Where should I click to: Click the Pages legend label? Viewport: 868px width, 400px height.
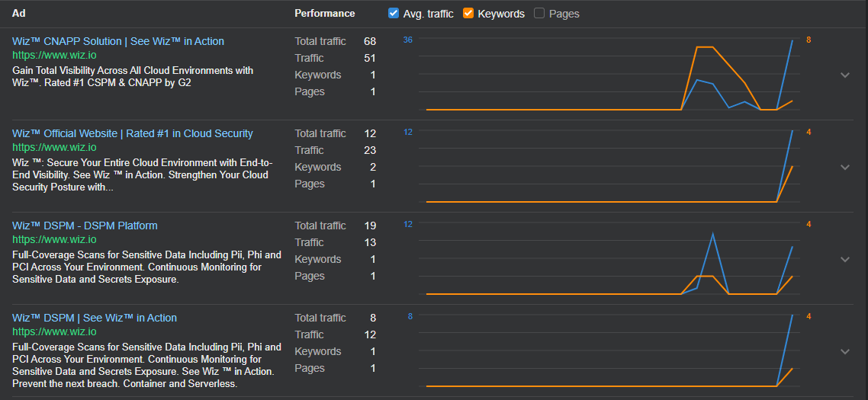(564, 14)
